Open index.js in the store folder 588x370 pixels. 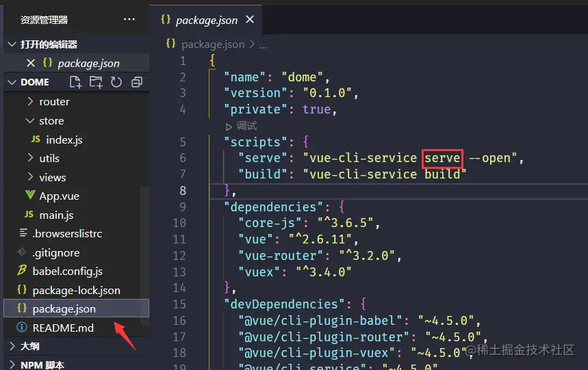pyautogui.click(x=64, y=140)
